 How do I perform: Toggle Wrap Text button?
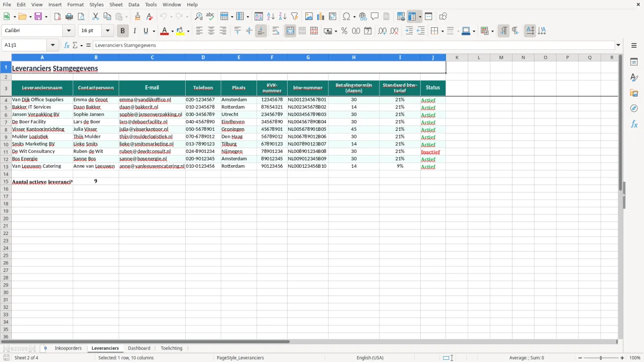[276, 31]
